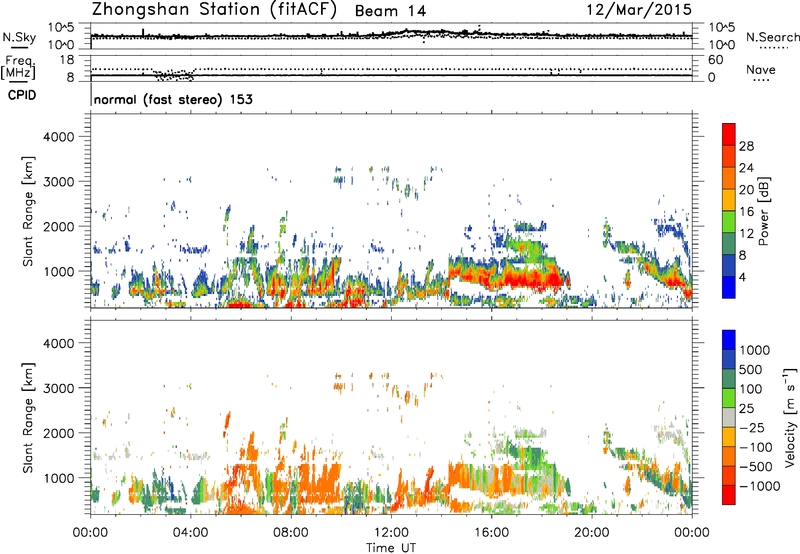Image resolution: width=800 pixels, height=554 pixels.
Task: Click the "60" Nave axis tick
Action: click(x=715, y=60)
